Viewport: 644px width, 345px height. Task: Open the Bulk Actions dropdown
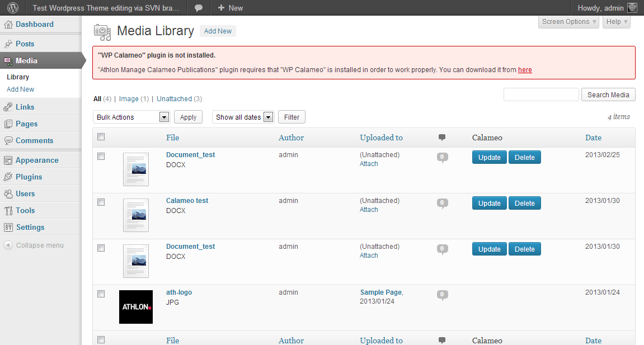point(131,117)
